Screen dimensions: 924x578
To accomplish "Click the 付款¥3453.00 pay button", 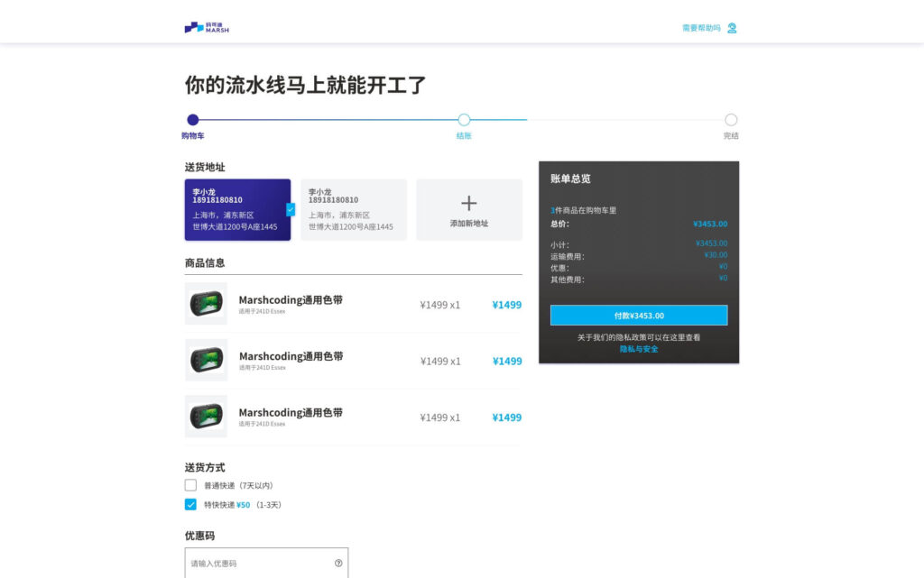I will point(639,316).
